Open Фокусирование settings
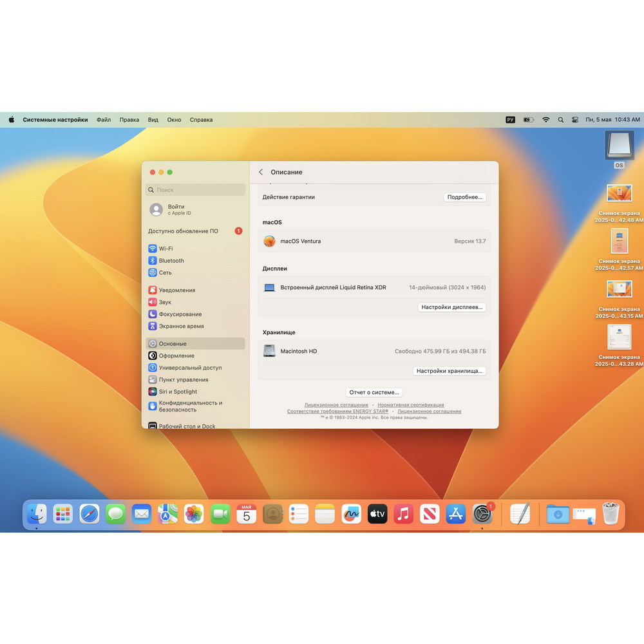644x644 pixels. coord(196,314)
